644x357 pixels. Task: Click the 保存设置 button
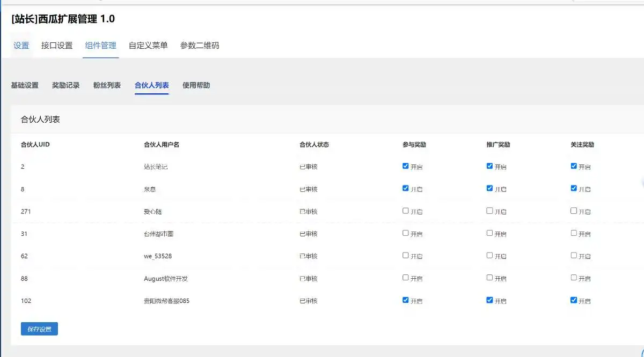(x=39, y=329)
